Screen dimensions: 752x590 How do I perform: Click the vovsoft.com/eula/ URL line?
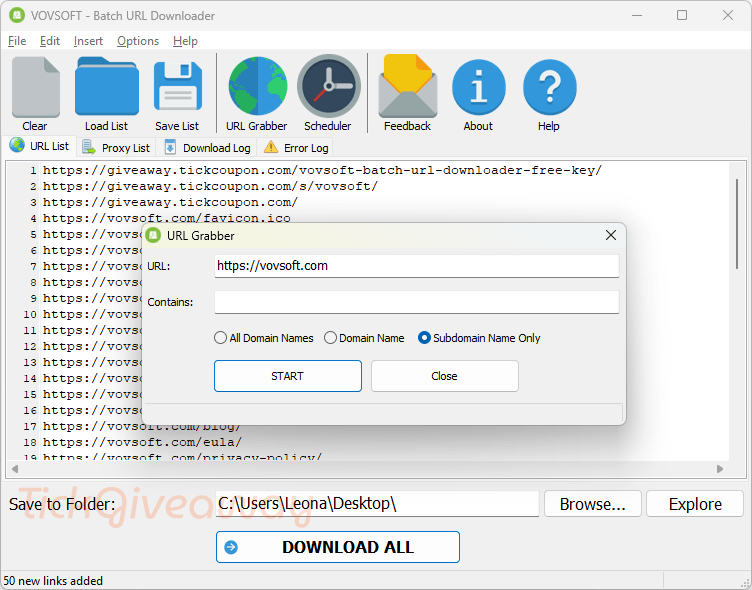point(142,442)
